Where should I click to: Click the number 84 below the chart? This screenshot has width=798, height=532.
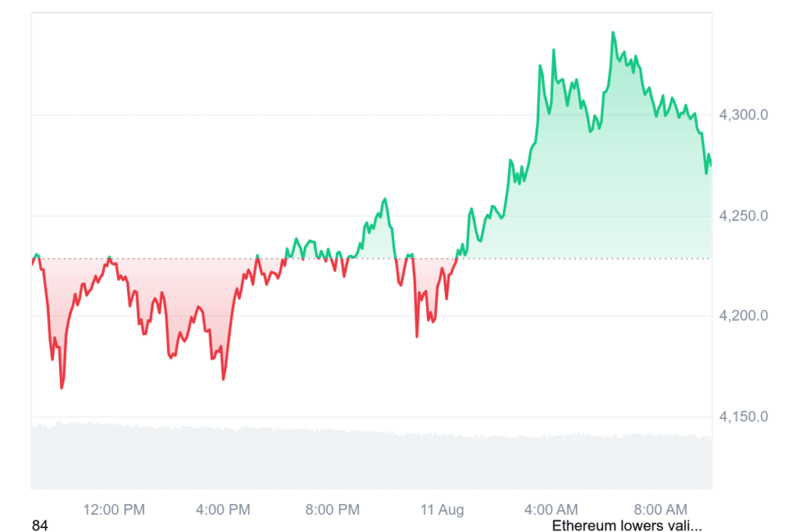pyautogui.click(x=40, y=526)
